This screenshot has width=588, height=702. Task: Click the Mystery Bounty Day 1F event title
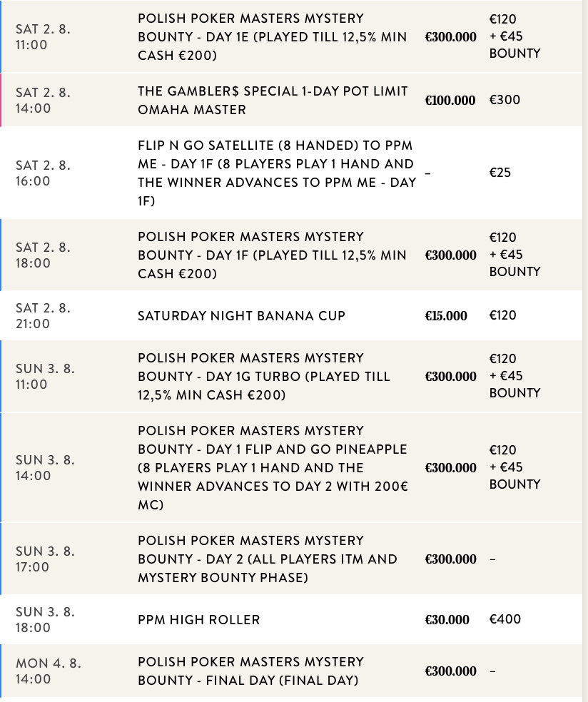pos(272,255)
